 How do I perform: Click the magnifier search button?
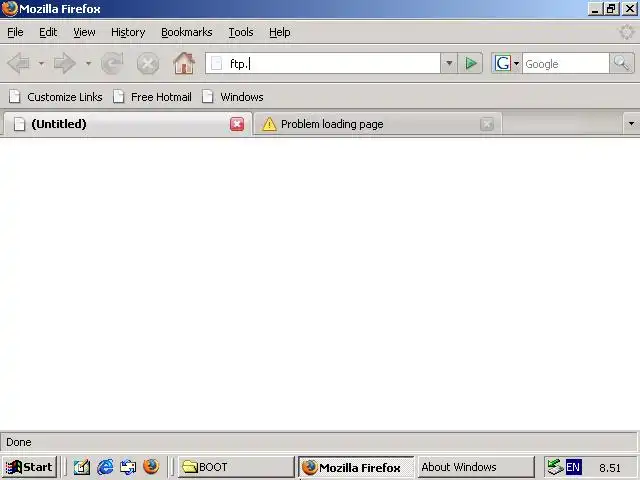pos(622,63)
